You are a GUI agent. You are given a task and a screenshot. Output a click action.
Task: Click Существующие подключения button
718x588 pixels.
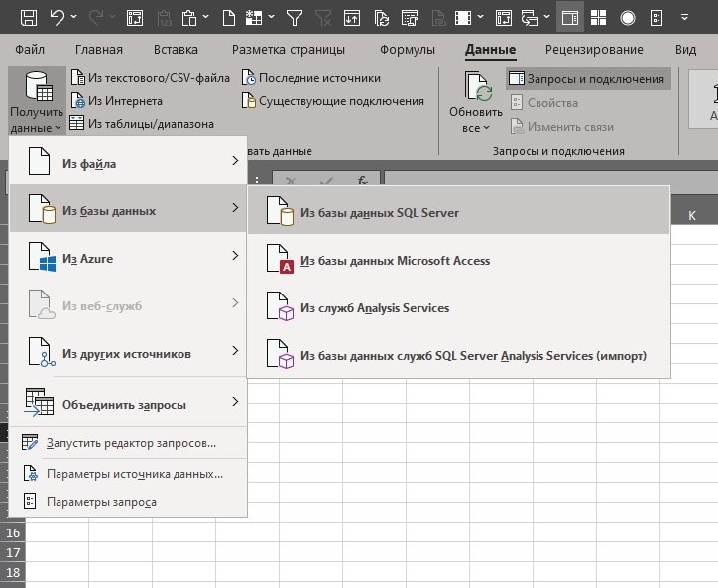coord(333,101)
